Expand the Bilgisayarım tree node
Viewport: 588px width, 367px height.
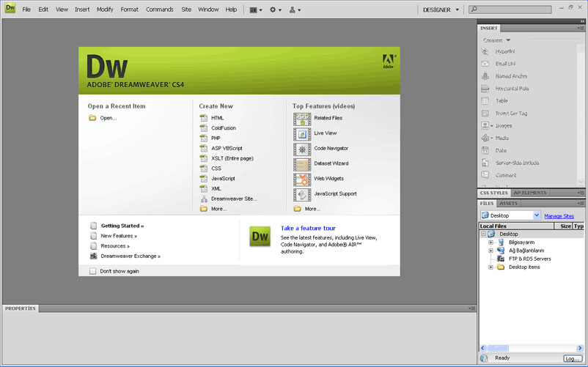click(x=490, y=242)
